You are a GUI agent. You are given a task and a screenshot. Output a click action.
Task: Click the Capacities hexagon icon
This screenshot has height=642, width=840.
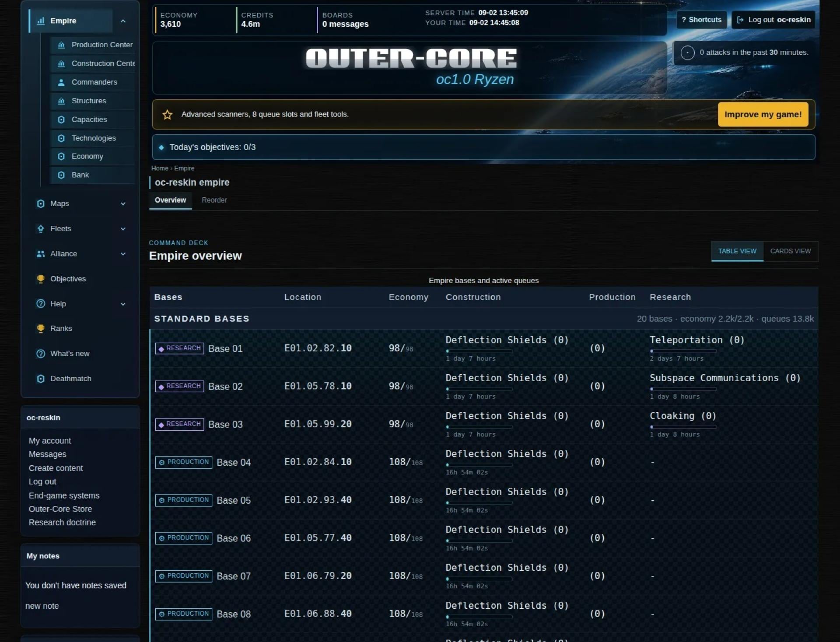coord(61,119)
